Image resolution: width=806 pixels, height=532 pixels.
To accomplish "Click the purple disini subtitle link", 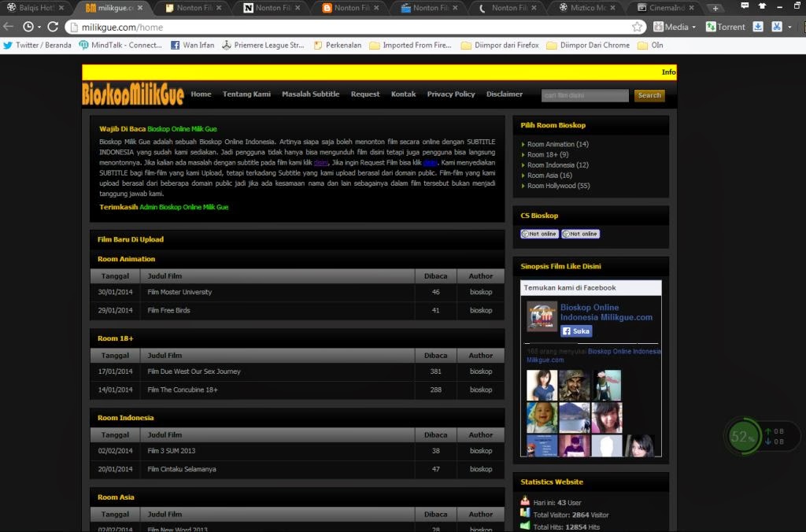I will point(321,162).
